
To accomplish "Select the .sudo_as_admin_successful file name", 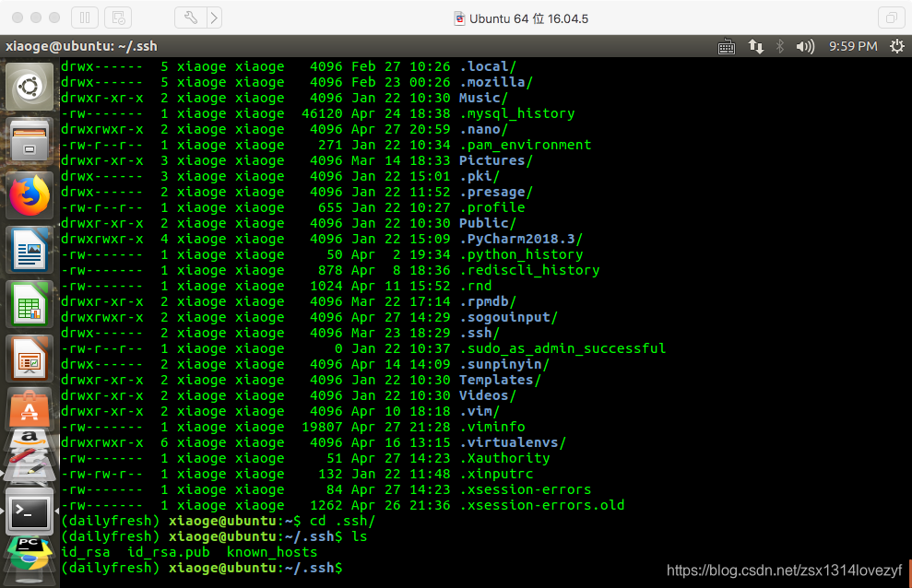I will (x=563, y=348).
